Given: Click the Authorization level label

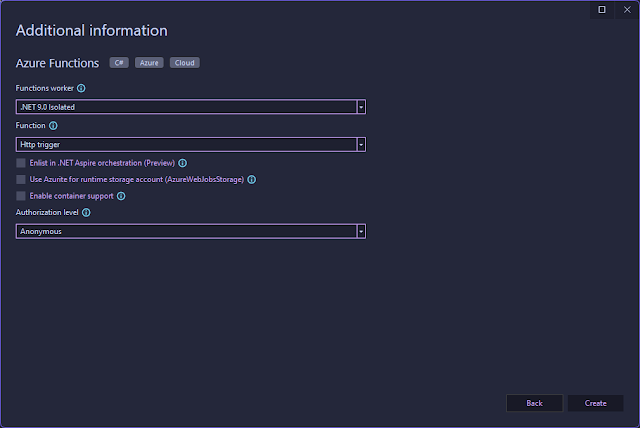Looking at the screenshot, I should 47,213.
